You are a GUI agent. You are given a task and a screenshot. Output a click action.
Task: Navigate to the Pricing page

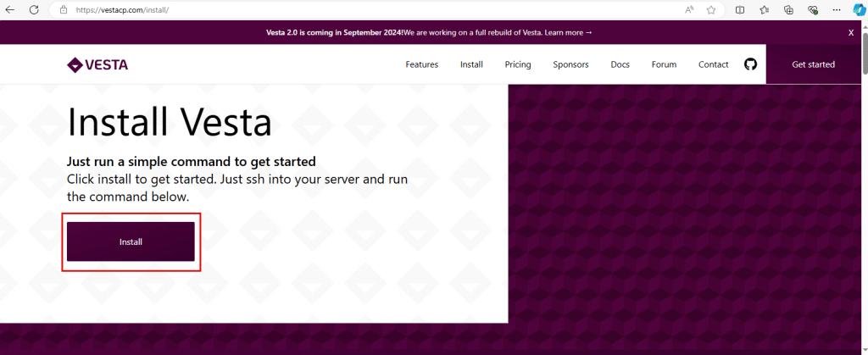pyautogui.click(x=517, y=64)
